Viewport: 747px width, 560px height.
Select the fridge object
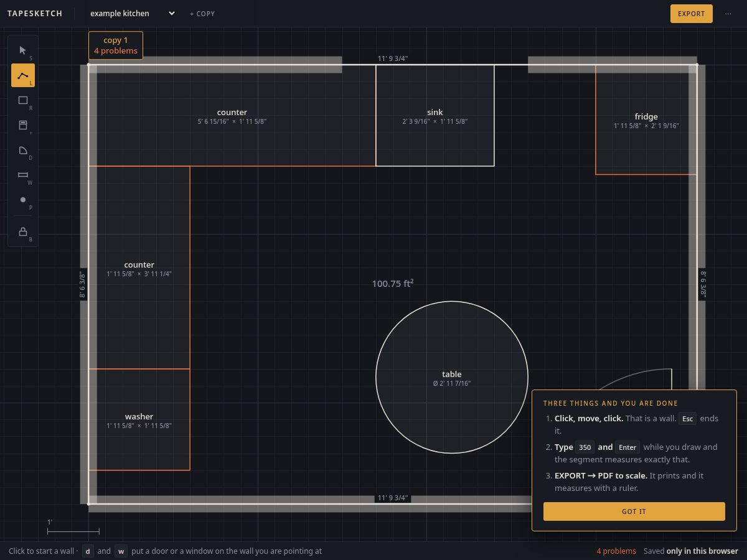click(x=646, y=119)
